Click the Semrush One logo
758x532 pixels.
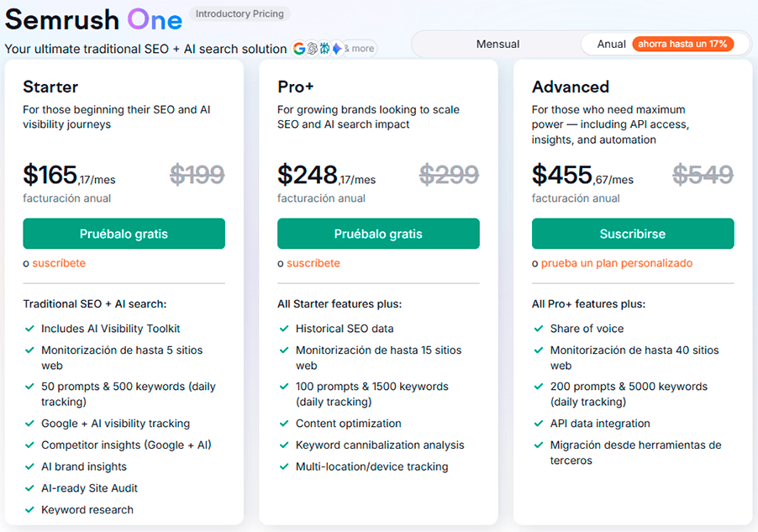93,18
